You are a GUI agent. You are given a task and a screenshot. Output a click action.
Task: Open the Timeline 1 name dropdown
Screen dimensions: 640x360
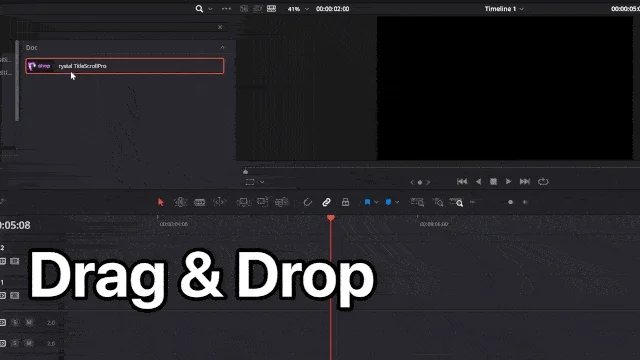(504, 9)
